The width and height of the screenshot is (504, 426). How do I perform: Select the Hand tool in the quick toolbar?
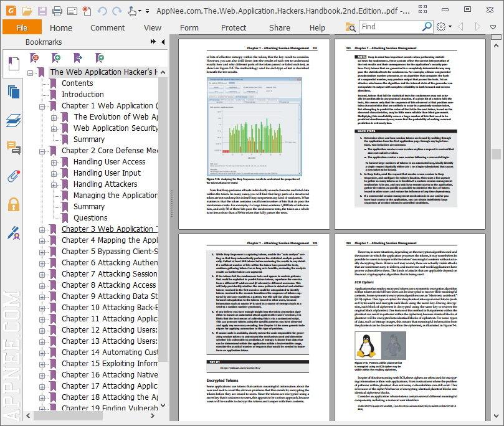click(132, 11)
